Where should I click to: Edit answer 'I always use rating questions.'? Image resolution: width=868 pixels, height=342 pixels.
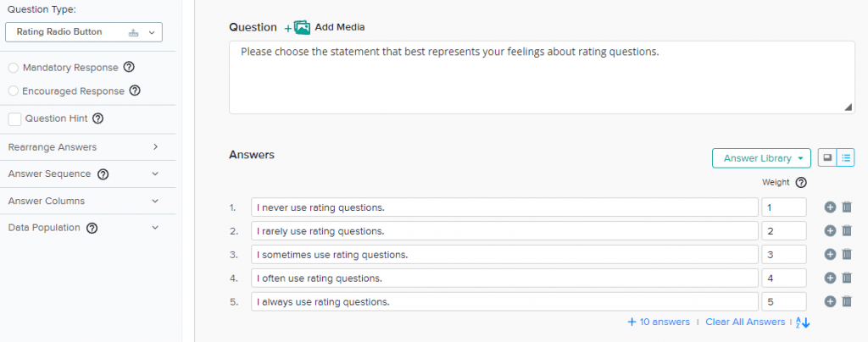504,301
